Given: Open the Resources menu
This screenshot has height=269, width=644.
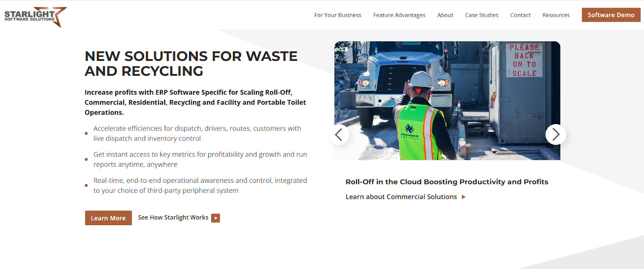Looking at the screenshot, I should [x=556, y=15].
